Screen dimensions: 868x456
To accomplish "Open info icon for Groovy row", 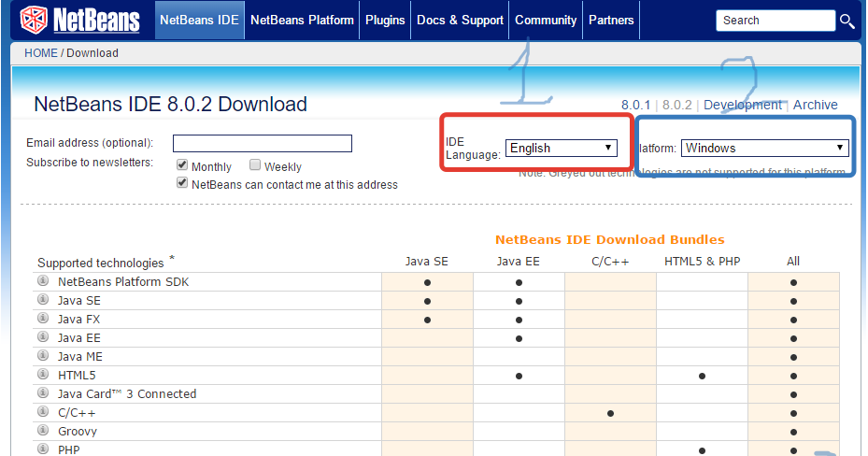I will (x=43, y=430).
